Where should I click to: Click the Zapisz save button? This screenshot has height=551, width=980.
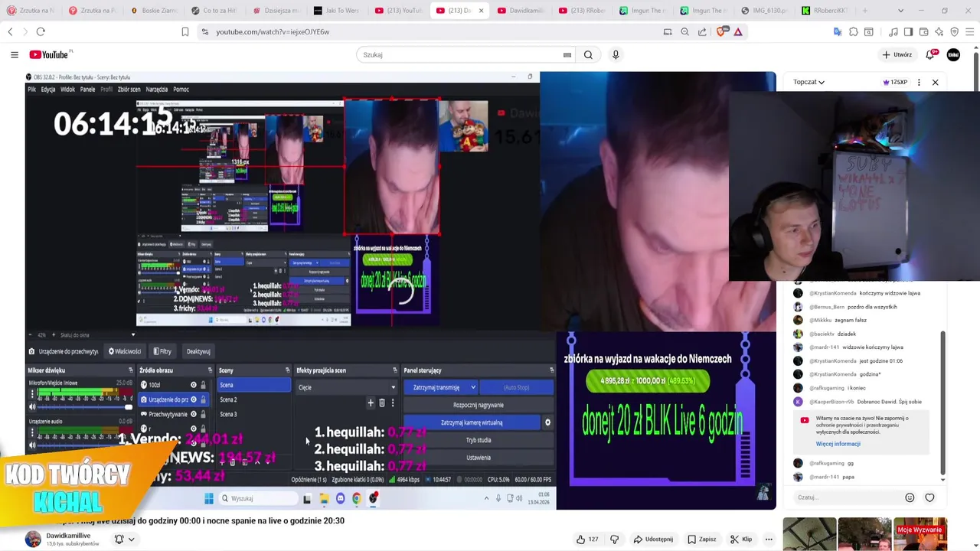[701, 539]
